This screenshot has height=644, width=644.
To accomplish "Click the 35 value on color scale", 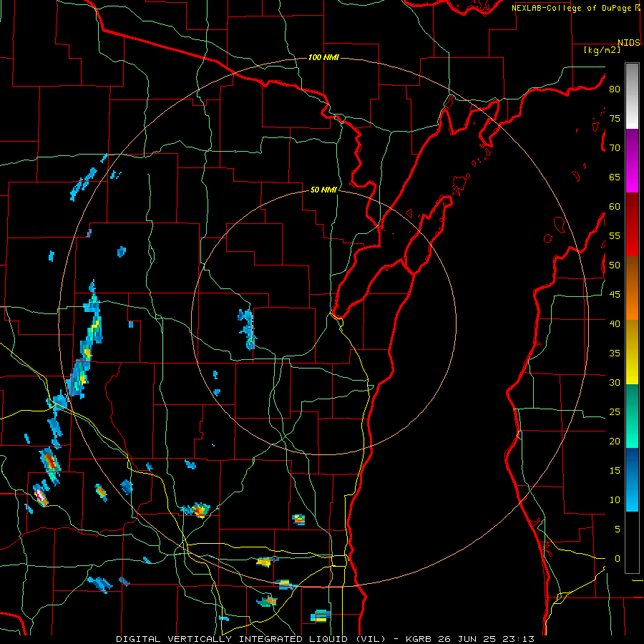I will (615, 353).
